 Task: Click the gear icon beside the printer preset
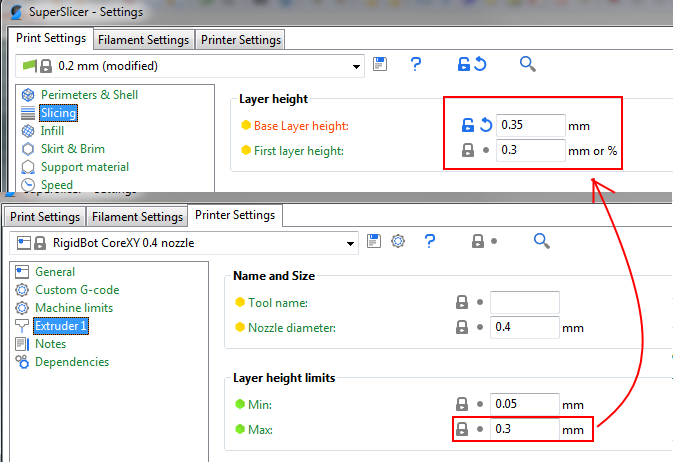coord(398,241)
